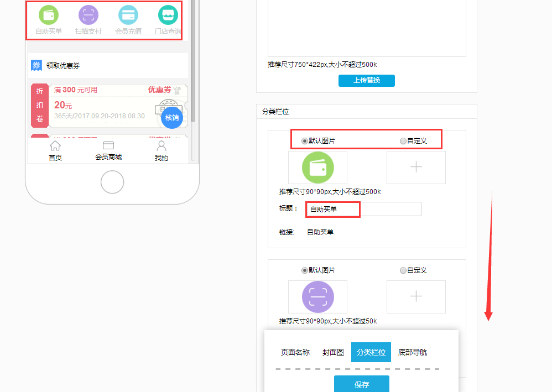Click the 保存 button

point(362,384)
